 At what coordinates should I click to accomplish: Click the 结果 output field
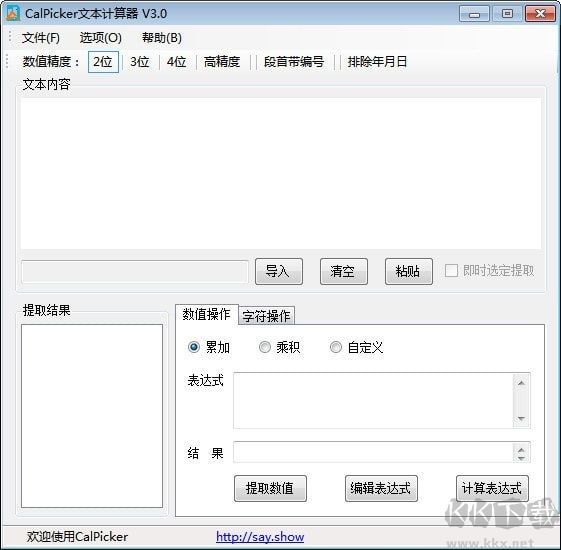tap(373, 452)
